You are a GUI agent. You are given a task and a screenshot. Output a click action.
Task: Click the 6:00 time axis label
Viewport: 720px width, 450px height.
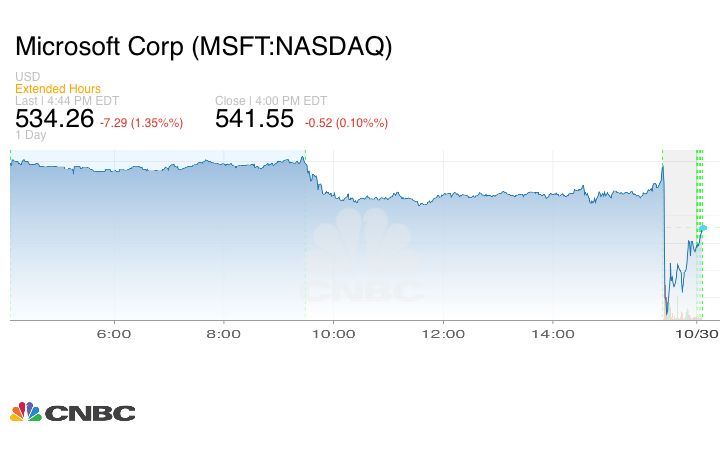tap(115, 333)
